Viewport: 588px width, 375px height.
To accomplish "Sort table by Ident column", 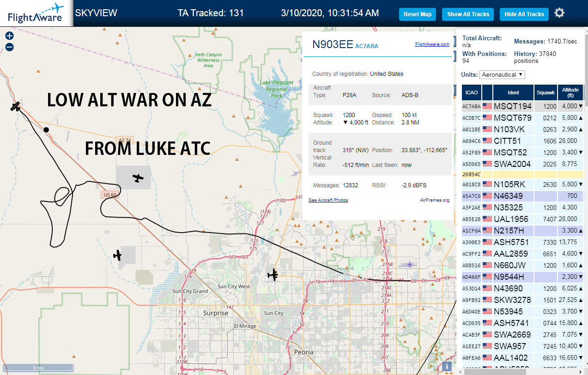I will tap(513, 92).
